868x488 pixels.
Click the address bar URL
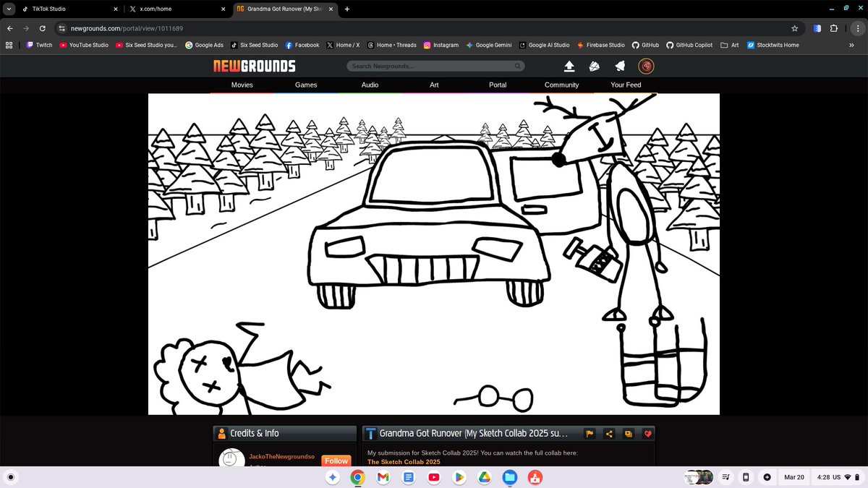coord(127,28)
